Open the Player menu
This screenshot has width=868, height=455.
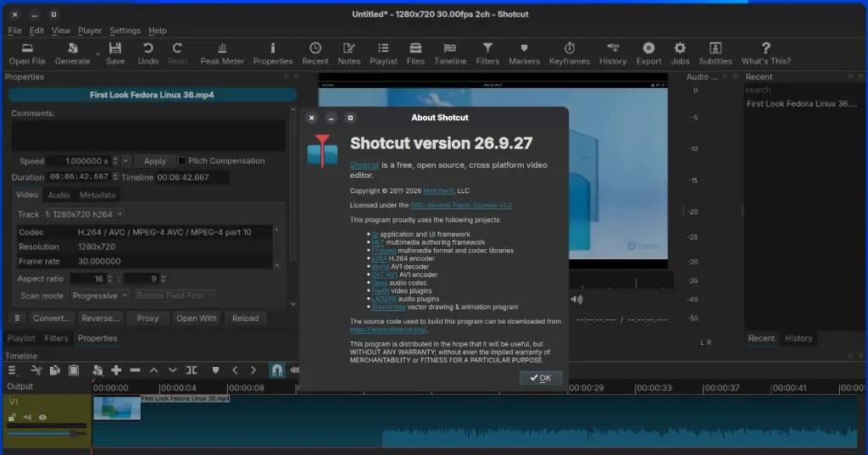coord(90,31)
